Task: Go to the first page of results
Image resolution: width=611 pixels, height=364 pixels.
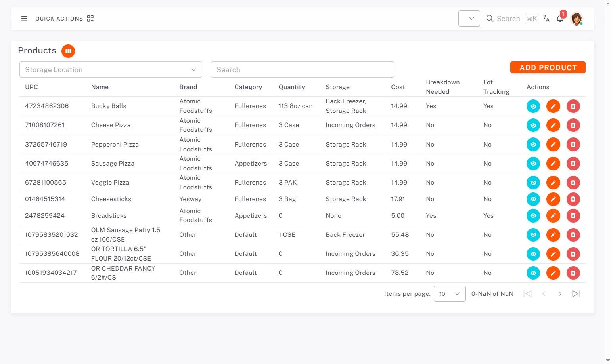Action: tap(527, 294)
